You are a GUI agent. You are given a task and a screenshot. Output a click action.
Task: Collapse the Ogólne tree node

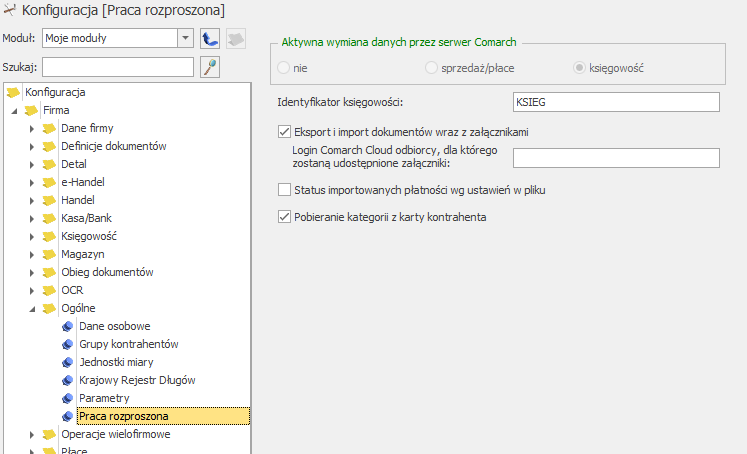coord(32,308)
